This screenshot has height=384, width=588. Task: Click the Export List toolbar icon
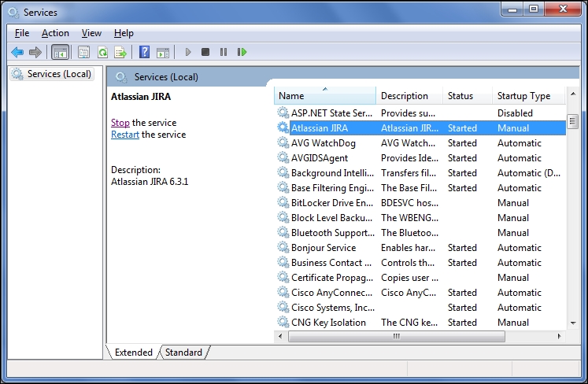coord(120,52)
